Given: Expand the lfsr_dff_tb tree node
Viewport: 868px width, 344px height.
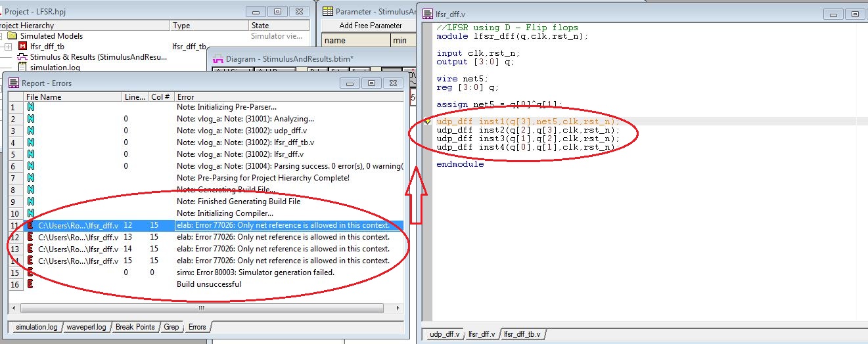Looking at the screenshot, I should pyautogui.click(x=8, y=47).
